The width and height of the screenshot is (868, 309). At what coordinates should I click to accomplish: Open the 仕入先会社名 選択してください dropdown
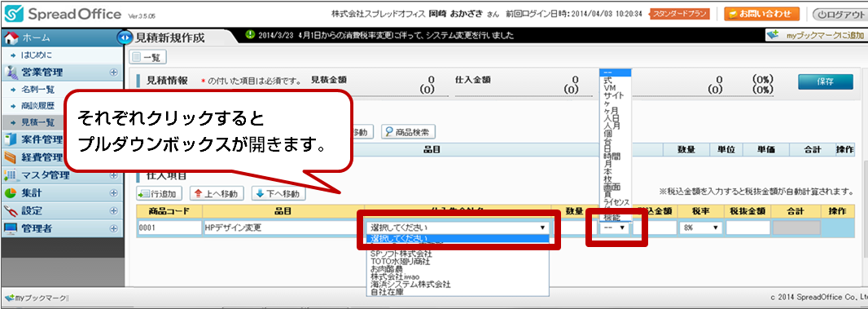pos(458,227)
